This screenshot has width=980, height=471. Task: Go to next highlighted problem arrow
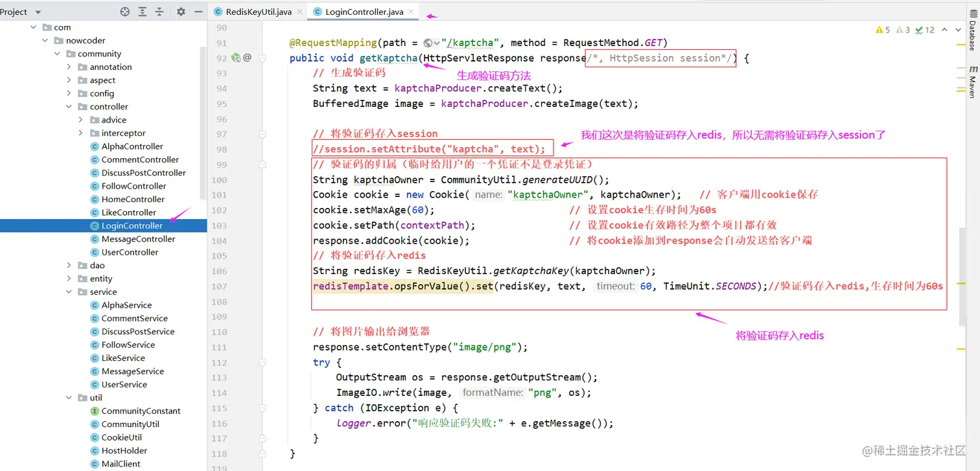pos(958,30)
